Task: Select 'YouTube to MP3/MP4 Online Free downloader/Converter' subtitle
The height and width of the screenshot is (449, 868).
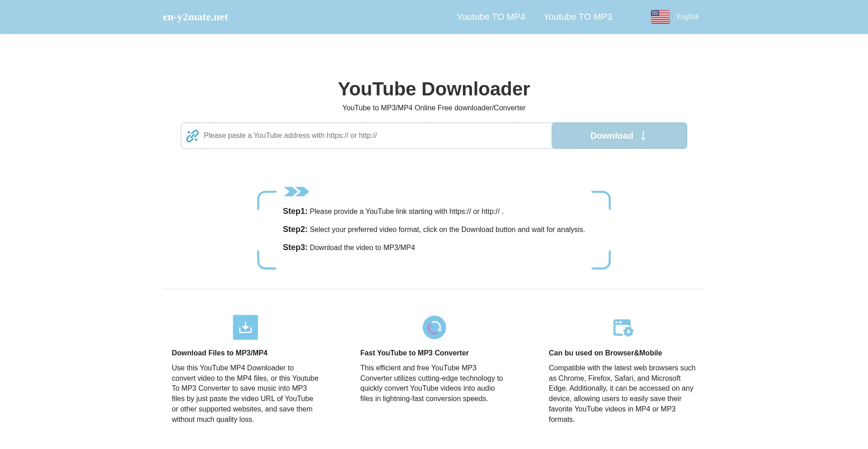Action: tap(434, 108)
